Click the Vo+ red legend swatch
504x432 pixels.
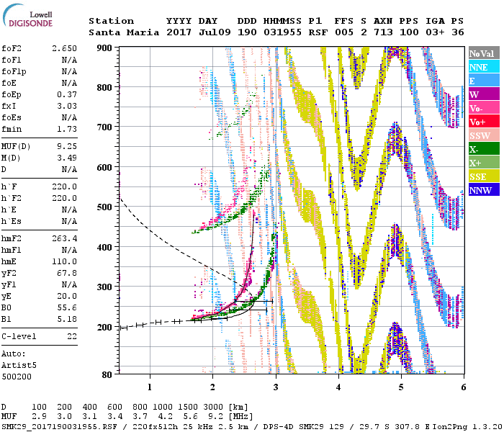(484, 122)
